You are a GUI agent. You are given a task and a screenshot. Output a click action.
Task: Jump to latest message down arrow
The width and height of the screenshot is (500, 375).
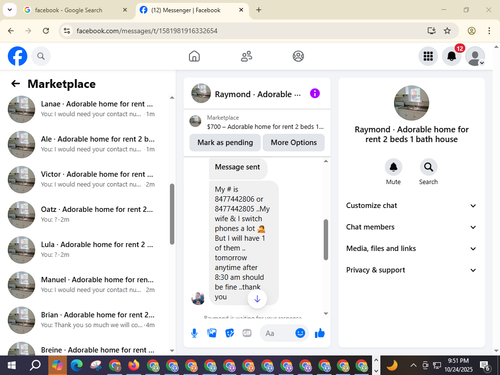click(x=257, y=299)
